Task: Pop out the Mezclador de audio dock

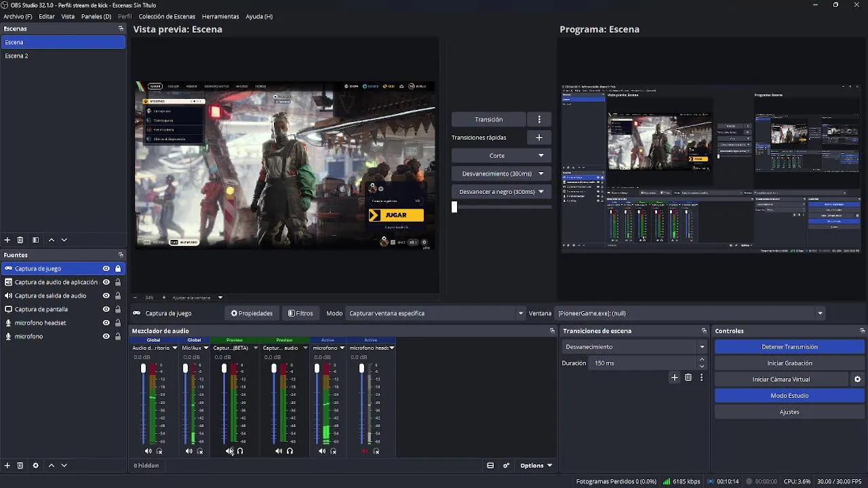Action: point(552,331)
